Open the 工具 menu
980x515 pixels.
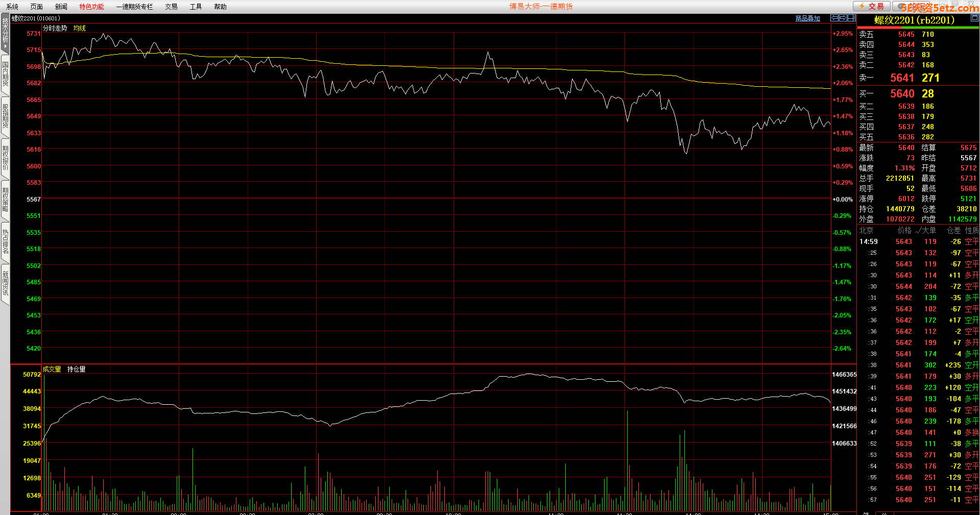[x=196, y=7]
